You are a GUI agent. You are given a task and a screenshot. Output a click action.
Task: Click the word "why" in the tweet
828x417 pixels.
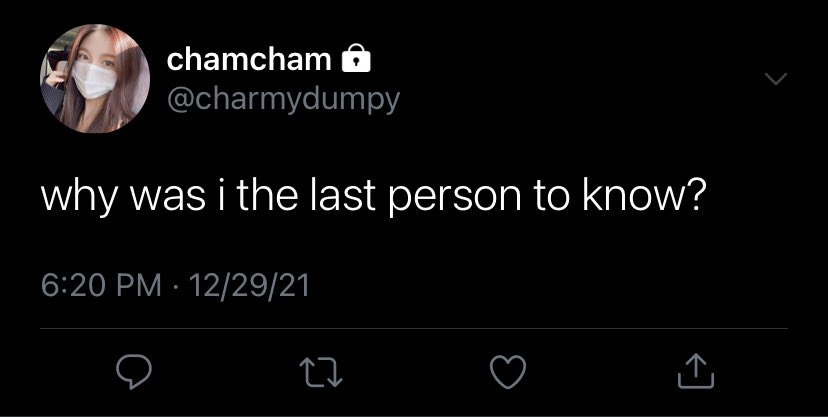coord(79,197)
